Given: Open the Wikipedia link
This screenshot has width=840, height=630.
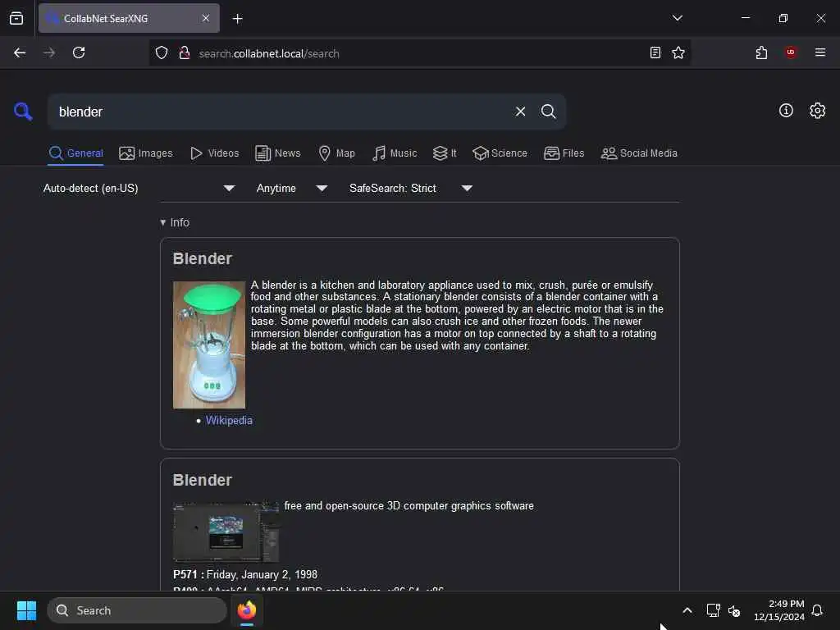Looking at the screenshot, I should (229, 421).
